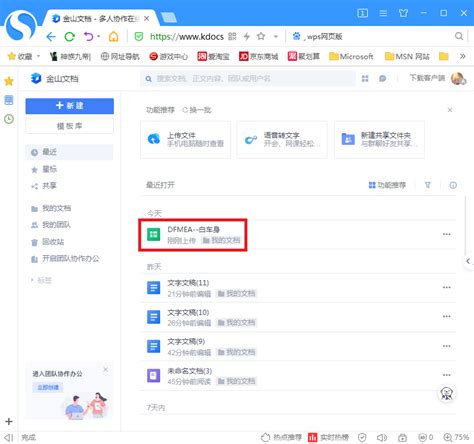The width and height of the screenshot is (474, 444).
Task: Open more options for 文字文稿(10)
Action: point(447,317)
